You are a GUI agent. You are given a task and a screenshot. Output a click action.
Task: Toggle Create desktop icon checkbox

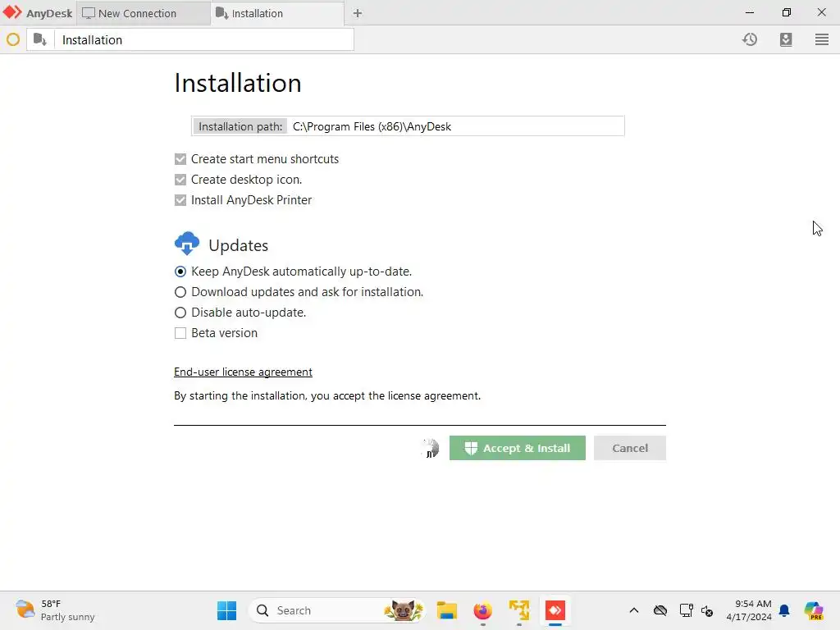pos(180,180)
